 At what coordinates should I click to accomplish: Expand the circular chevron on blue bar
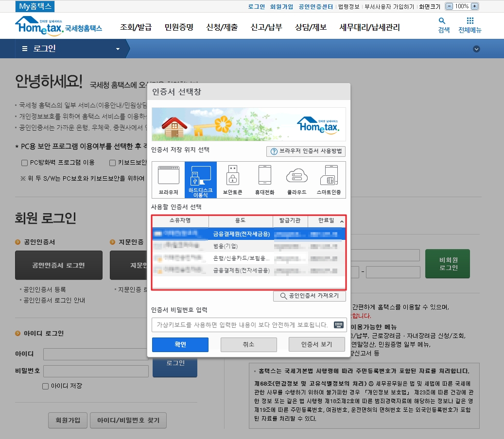[476, 49]
